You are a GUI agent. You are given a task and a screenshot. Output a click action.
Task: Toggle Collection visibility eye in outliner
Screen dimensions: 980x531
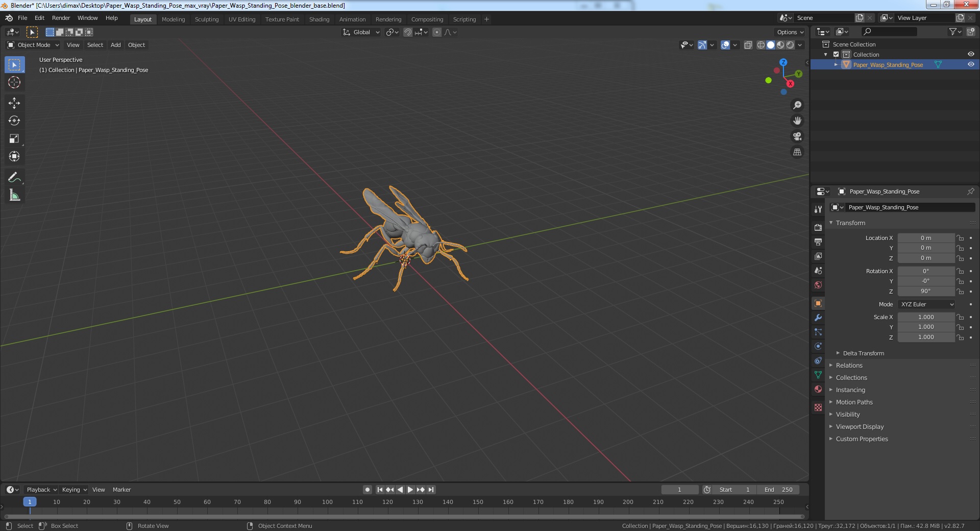point(970,54)
